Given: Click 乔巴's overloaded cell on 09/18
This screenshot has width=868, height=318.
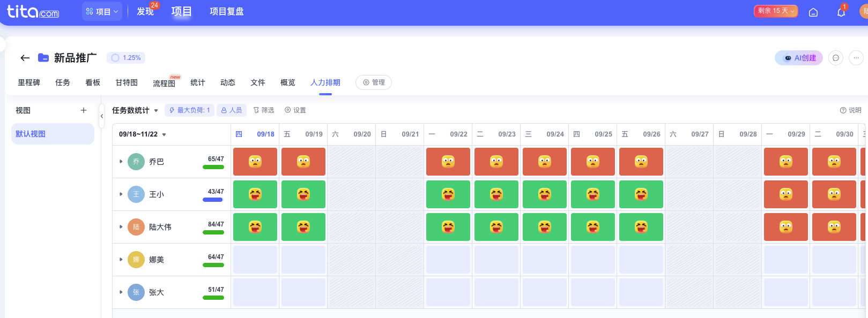Looking at the screenshot, I should tap(255, 162).
